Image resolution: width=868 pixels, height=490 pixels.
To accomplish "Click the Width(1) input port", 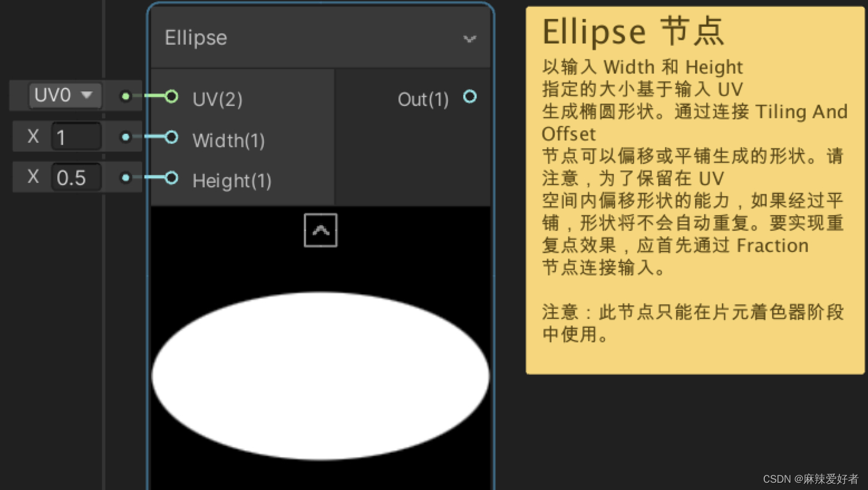I will (x=172, y=137).
